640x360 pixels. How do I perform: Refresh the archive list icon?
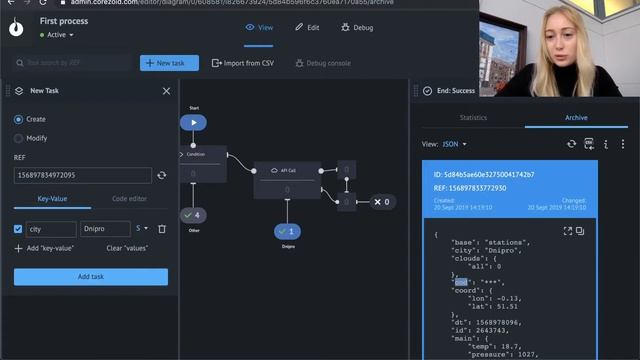(571, 144)
